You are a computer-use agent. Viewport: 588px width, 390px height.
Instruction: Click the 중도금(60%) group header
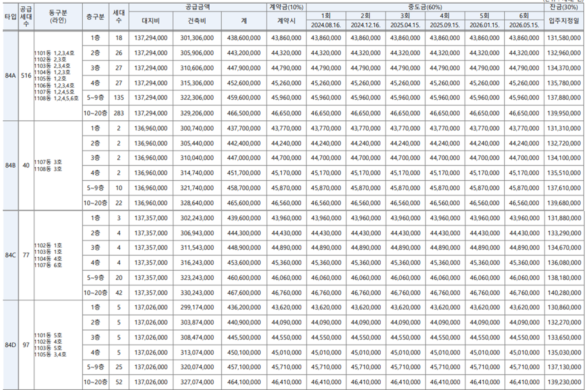coord(425,7)
